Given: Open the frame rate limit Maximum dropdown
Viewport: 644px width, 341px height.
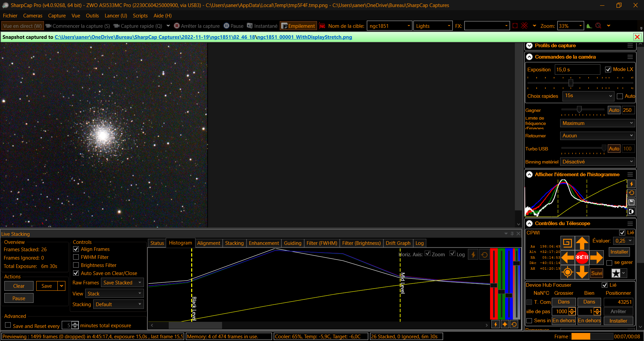Looking at the screenshot, I should pos(597,123).
